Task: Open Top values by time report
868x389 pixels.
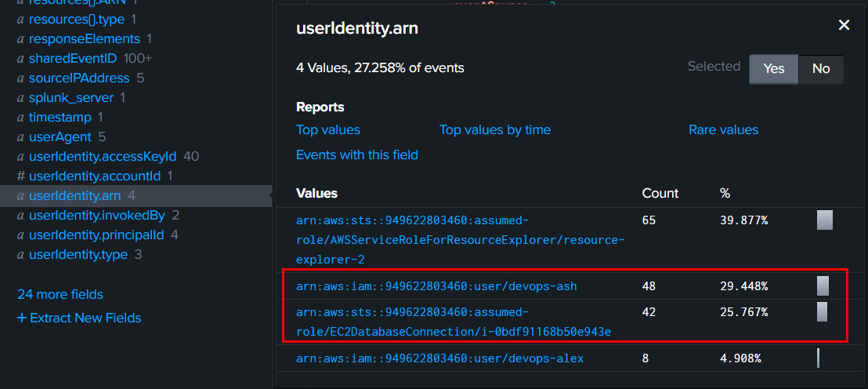Action: [x=494, y=130]
